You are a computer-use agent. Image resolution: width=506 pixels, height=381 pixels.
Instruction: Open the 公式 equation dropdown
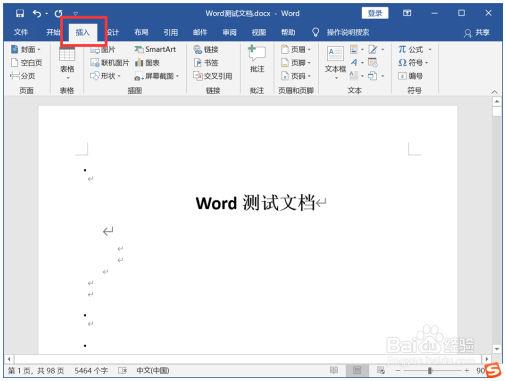click(414, 49)
